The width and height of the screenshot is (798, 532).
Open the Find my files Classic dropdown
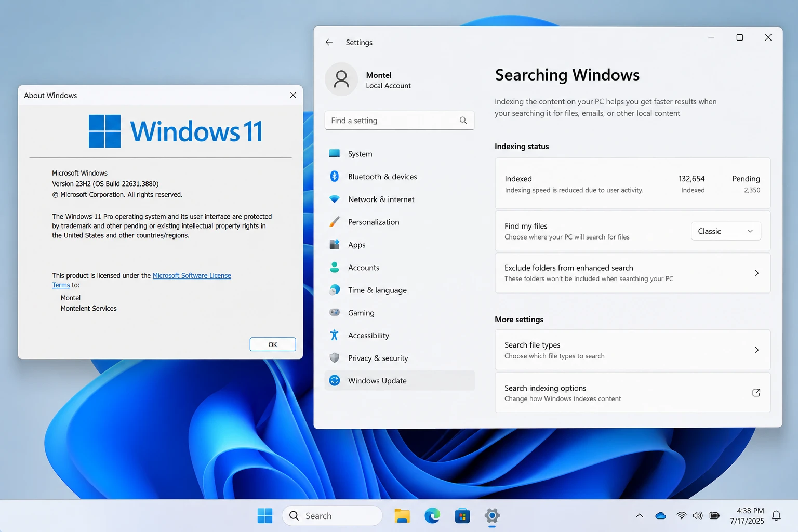pyautogui.click(x=726, y=231)
